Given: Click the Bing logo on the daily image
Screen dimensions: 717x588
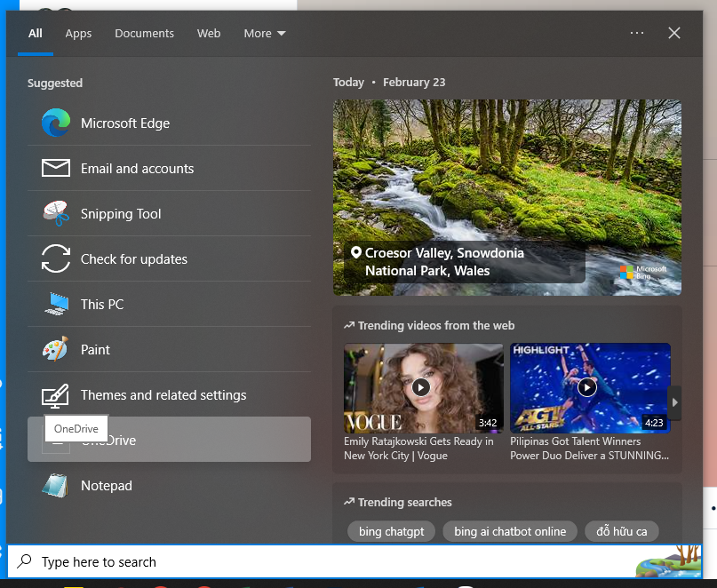Looking at the screenshot, I should (x=643, y=272).
